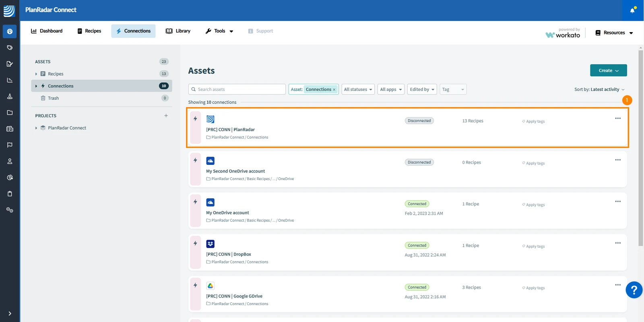
Task: Click the plus icon next to Projects
Action: coord(166,115)
